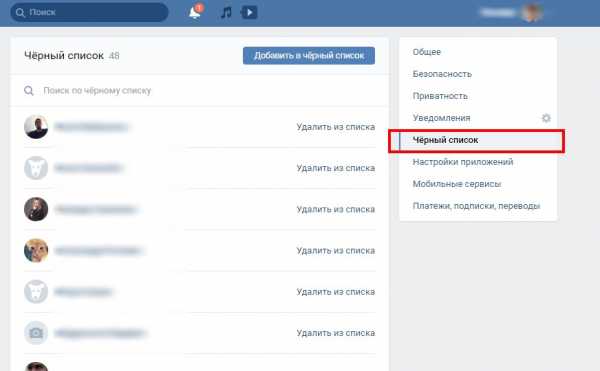The image size is (600, 371).
Task: Click the gear icon beside Уведомления
Action: click(546, 118)
